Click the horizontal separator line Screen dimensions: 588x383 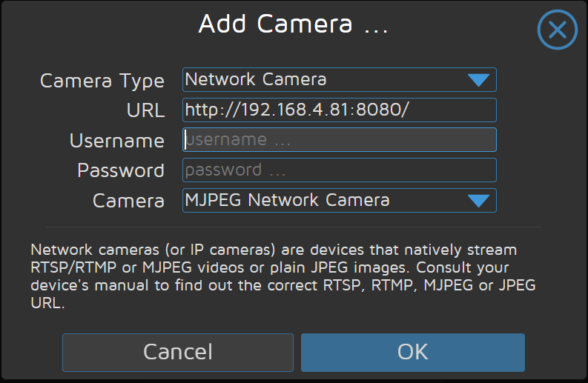coord(294,227)
